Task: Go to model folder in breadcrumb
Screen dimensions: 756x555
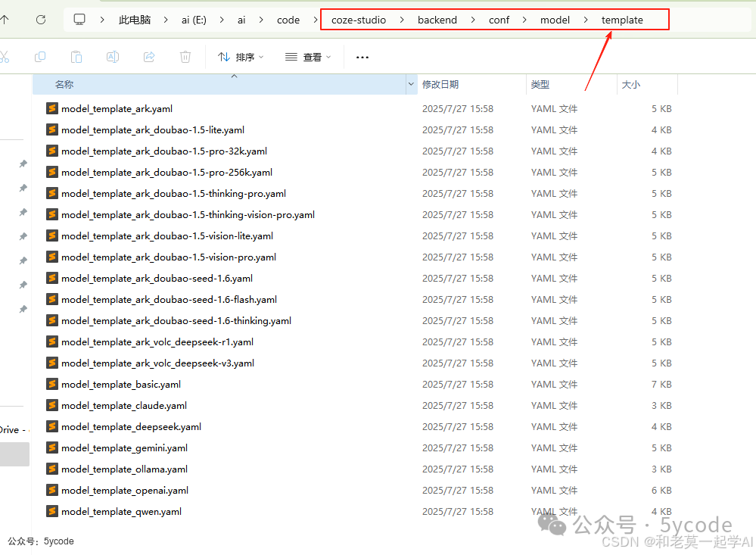Action: coord(555,20)
